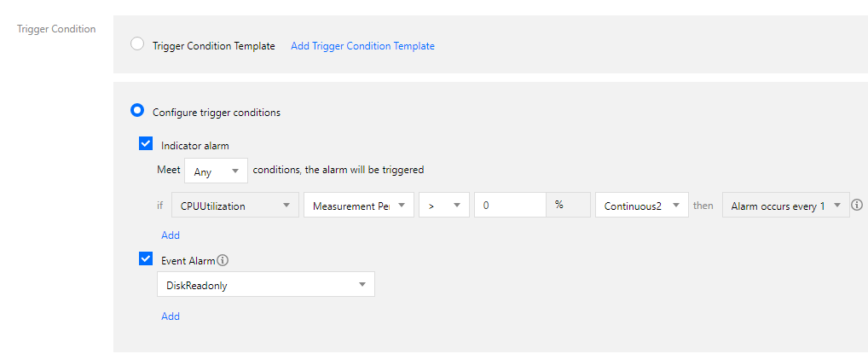Uncheck the Indicator alarm checkbox
868x354 pixels.
(146, 144)
